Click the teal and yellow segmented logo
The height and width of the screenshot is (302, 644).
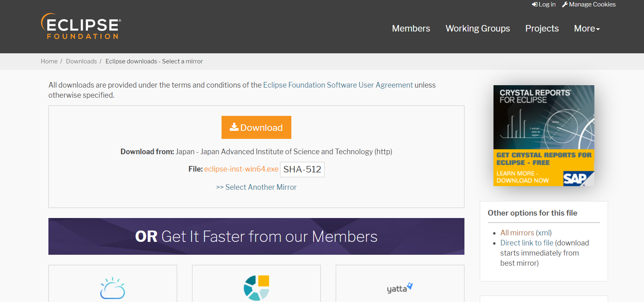pyautogui.click(x=256, y=287)
